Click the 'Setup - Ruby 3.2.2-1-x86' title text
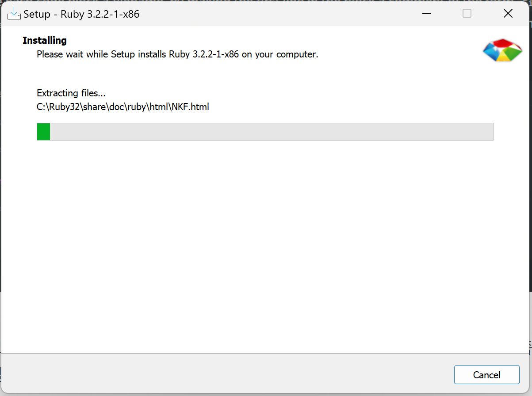The image size is (532, 396). point(81,14)
